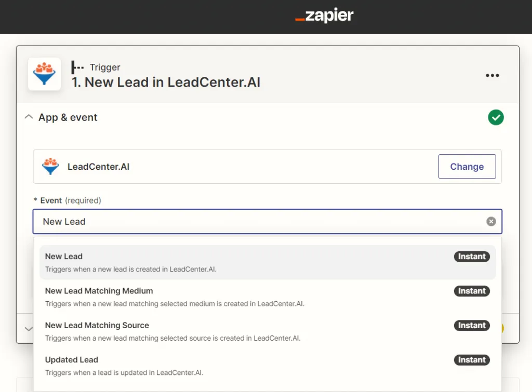The height and width of the screenshot is (392, 532).
Task: Clear the Event field with the X icon
Action: click(x=491, y=221)
